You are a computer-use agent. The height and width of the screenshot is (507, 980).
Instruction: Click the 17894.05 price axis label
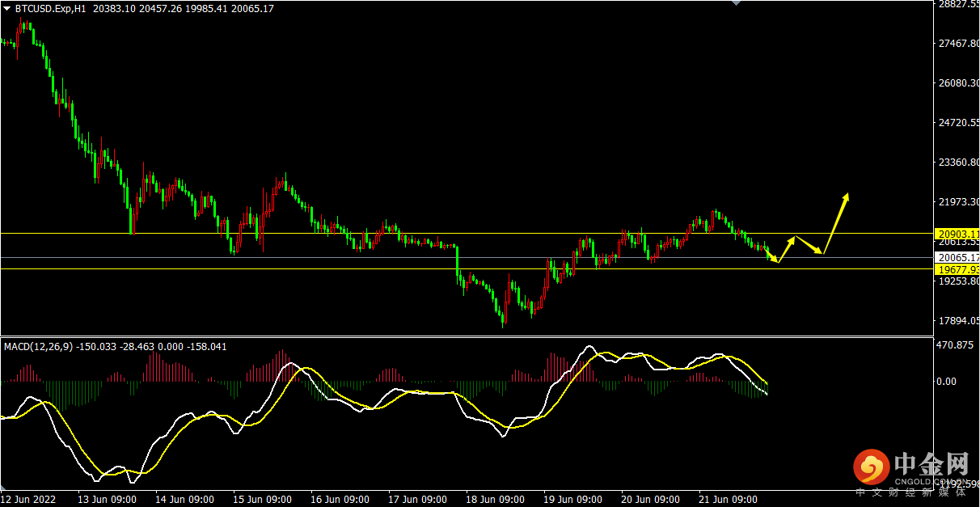point(958,321)
